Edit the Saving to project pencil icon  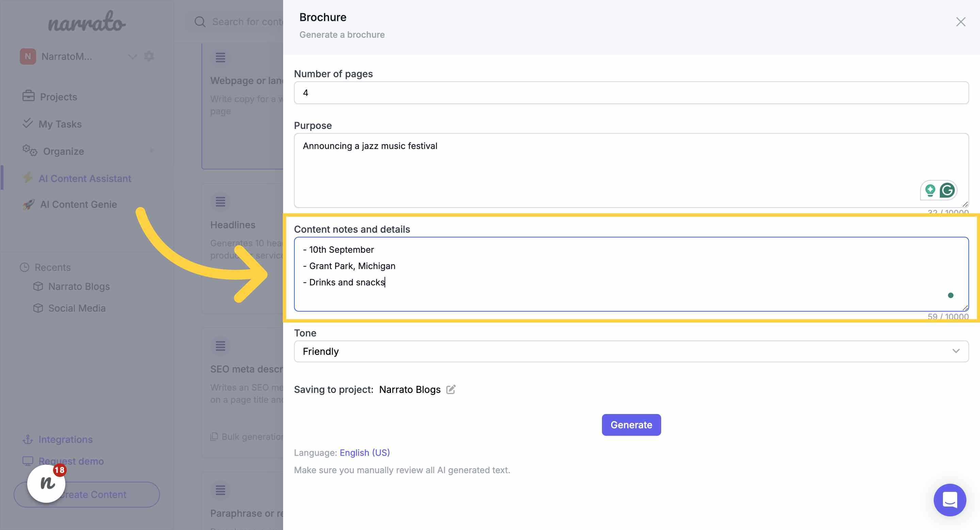click(x=451, y=389)
